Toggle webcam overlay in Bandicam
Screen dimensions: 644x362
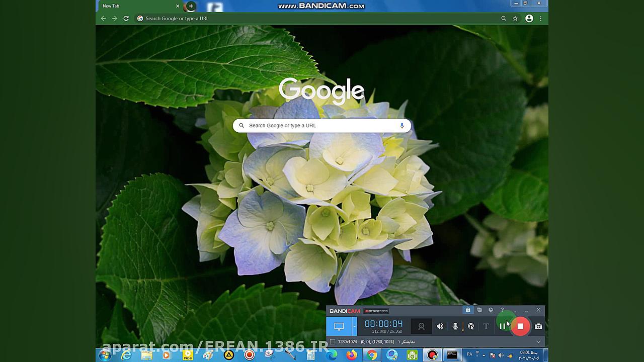click(421, 326)
